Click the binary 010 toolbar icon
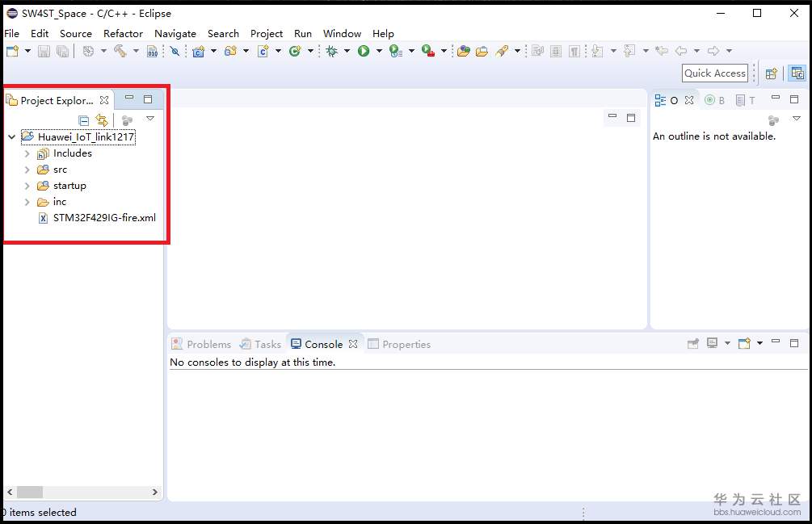This screenshot has height=524, width=812. pos(152,51)
